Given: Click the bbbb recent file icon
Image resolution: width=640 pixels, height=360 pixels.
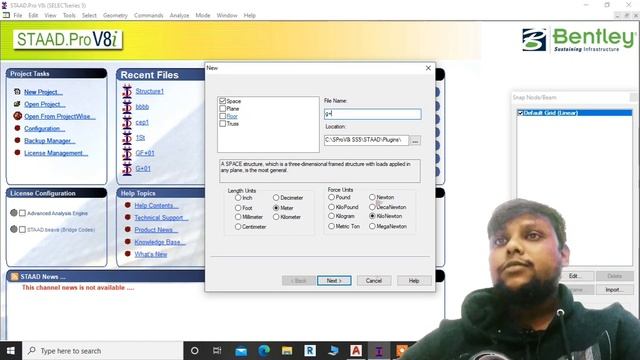Looking at the screenshot, I should tap(127, 107).
